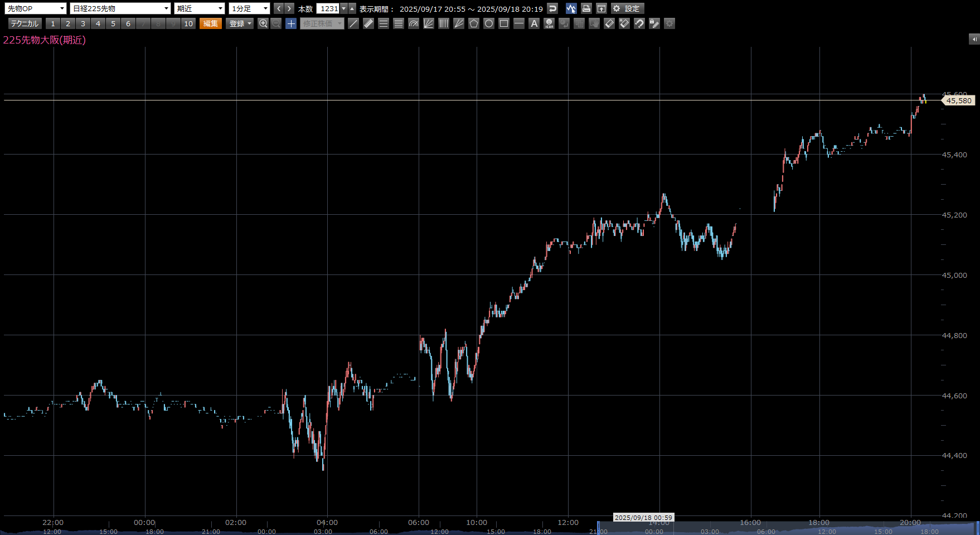Switch to chart preset number 10
980x535 pixels.
[x=188, y=23]
